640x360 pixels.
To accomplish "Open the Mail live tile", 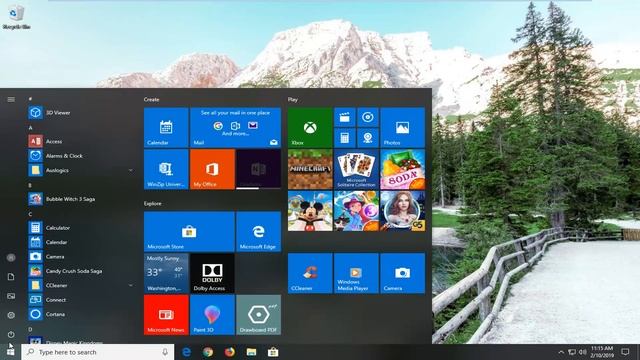I will [236, 127].
